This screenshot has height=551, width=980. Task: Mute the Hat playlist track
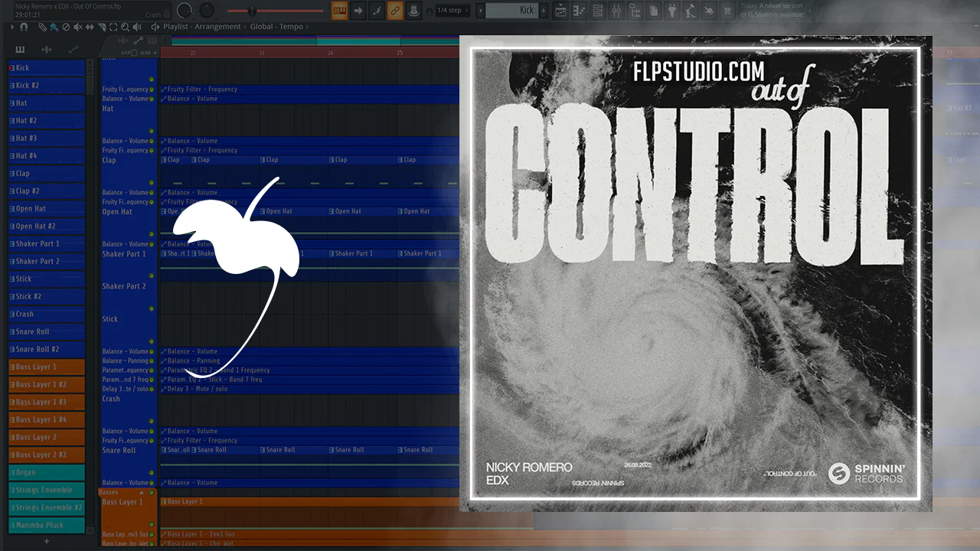[x=152, y=132]
